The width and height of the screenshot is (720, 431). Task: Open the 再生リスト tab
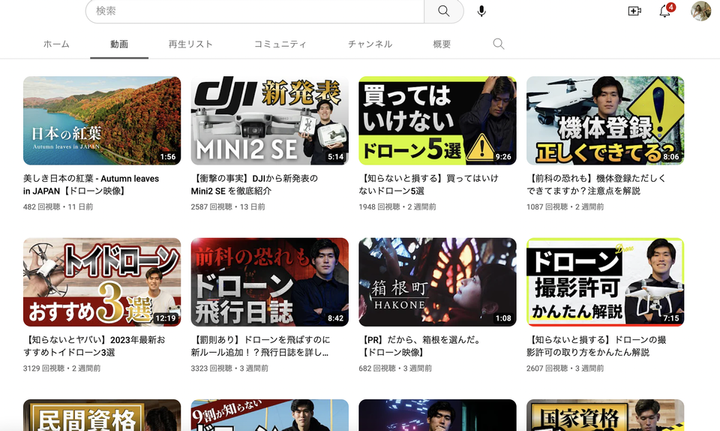191,45
